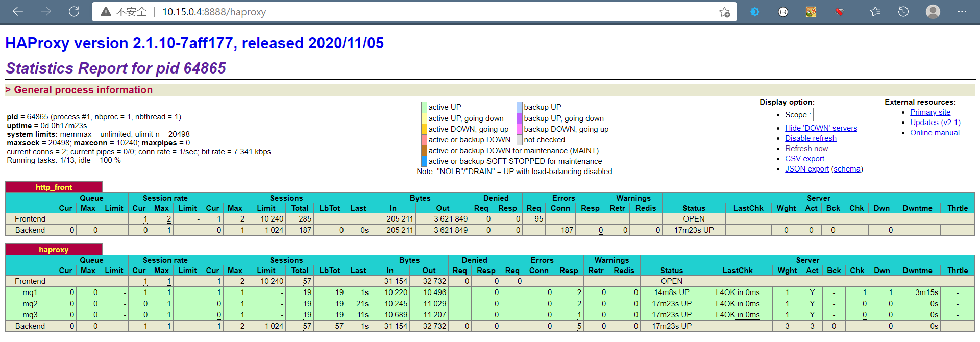Click backup UP, going down purple swatch
Screen dimensions: 980x342
(519, 118)
